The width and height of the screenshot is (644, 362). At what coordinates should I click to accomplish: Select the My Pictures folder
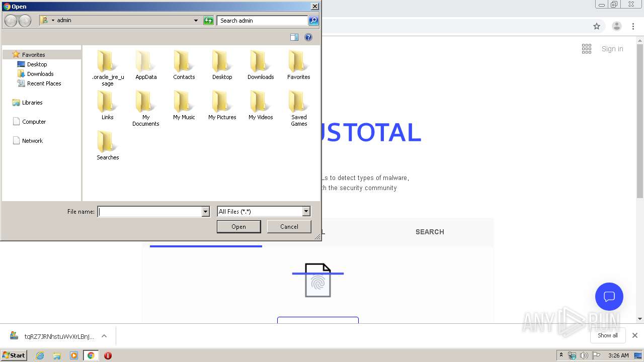pyautogui.click(x=222, y=105)
